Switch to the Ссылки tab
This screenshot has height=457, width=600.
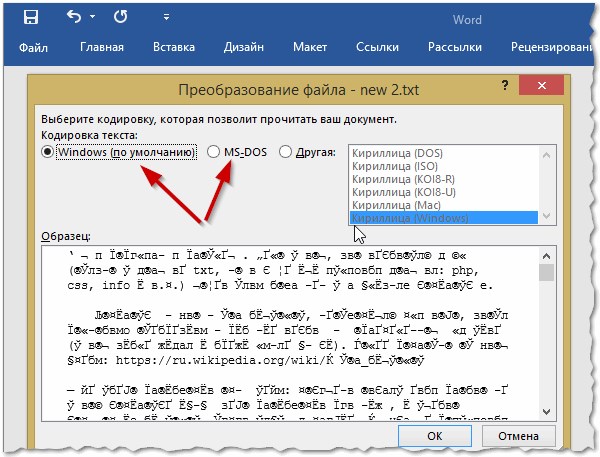pos(377,47)
